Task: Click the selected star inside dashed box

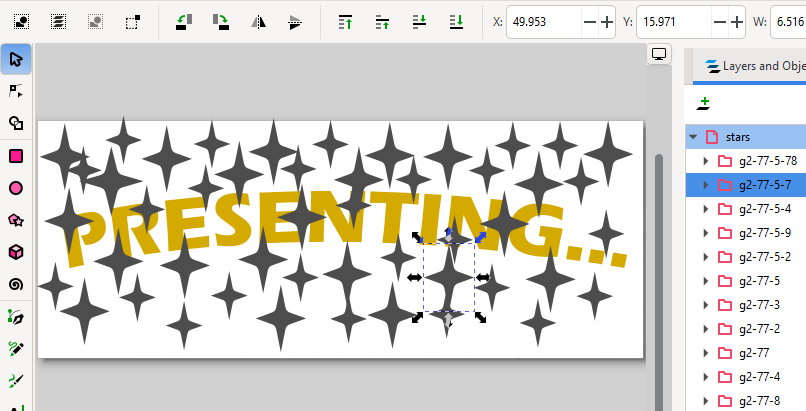Action: tap(449, 277)
